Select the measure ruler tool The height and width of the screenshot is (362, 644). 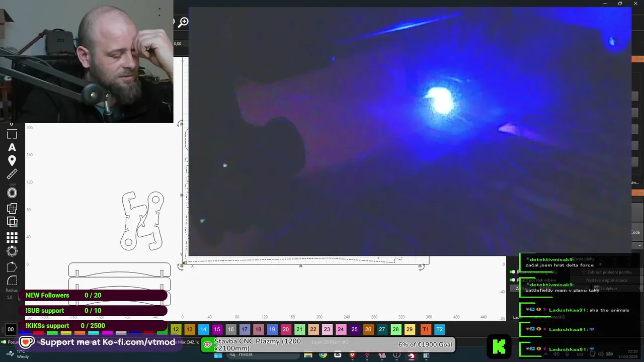coord(12,174)
